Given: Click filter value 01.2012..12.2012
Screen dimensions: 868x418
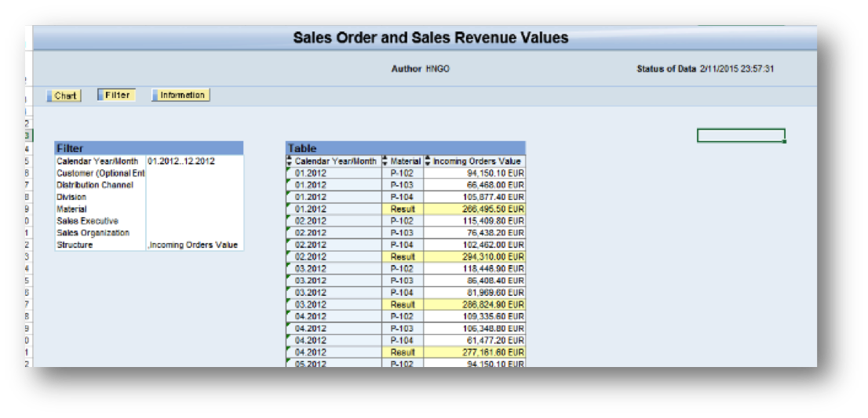Looking at the screenshot, I should pos(181,162).
